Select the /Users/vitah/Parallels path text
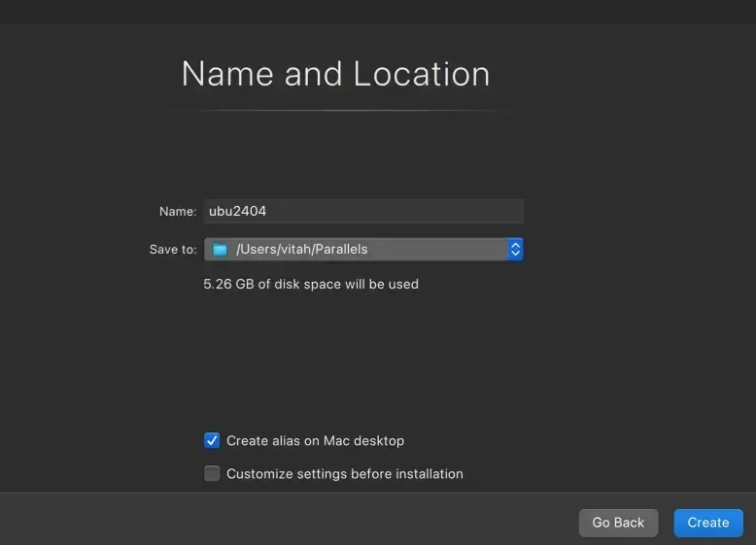This screenshot has width=756, height=545. [301, 250]
